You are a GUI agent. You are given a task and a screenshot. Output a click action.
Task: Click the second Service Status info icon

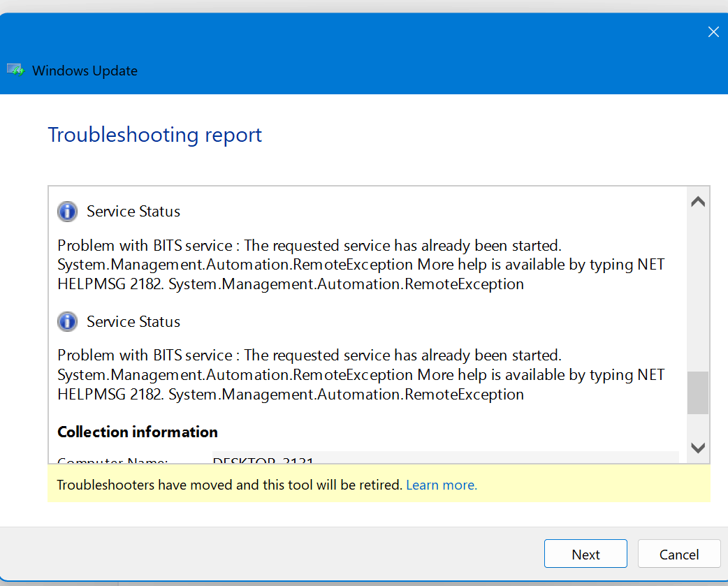pos(67,321)
